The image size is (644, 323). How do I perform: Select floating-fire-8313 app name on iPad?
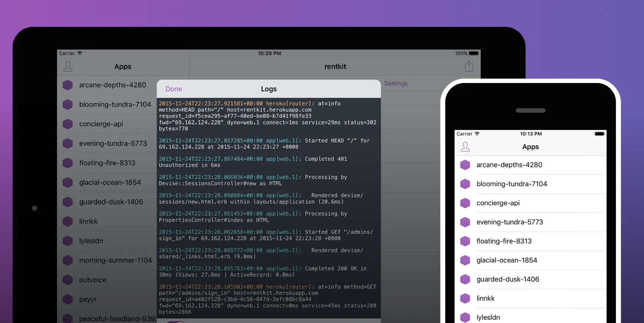coord(107,163)
